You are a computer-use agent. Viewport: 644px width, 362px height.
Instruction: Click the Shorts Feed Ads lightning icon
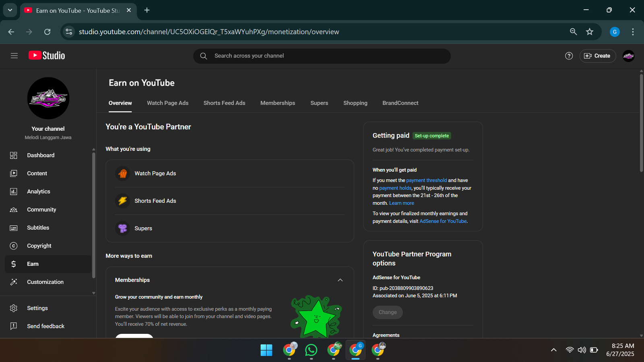(123, 201)
